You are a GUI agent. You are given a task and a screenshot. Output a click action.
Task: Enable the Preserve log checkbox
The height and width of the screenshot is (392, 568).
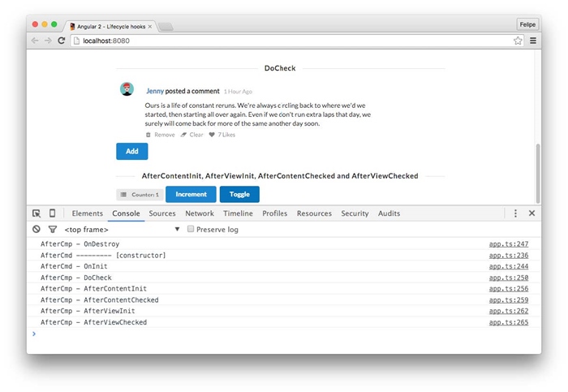coord(191,230)
